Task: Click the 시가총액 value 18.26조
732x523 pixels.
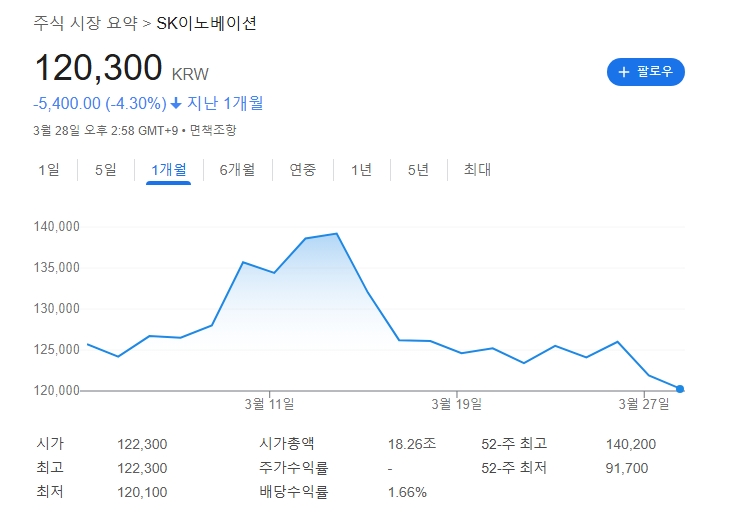Action: 412,444
